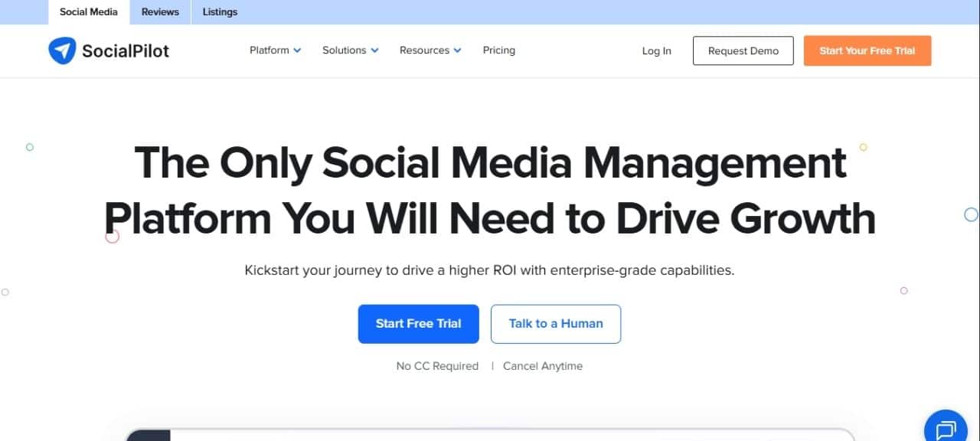Switch to the Reviews tab

click(159, 11)
